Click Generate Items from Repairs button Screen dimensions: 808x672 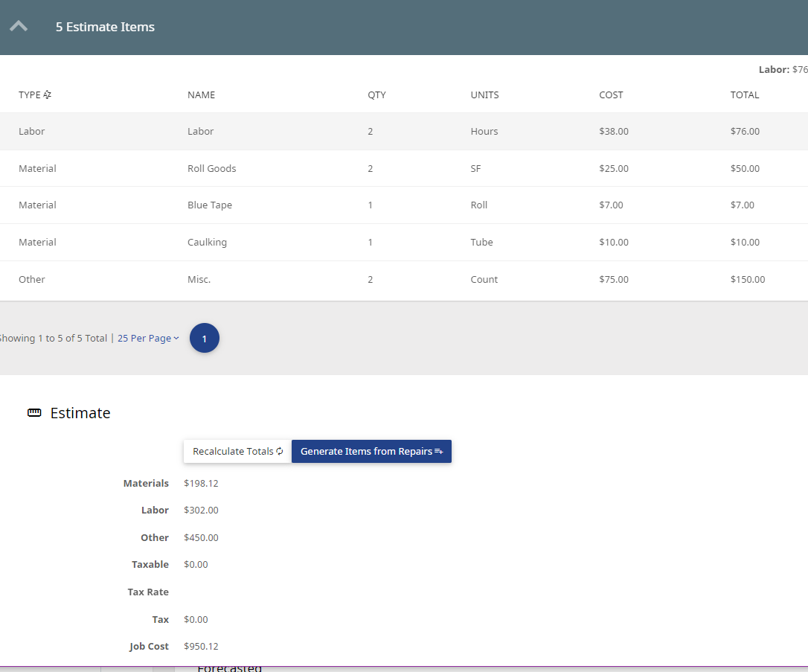[371, 451]
